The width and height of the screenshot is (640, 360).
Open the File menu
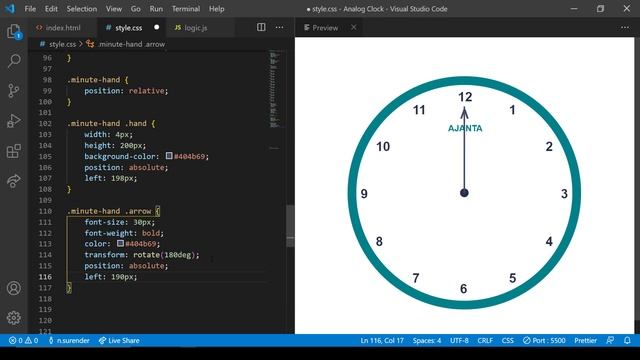coord(30,9)
